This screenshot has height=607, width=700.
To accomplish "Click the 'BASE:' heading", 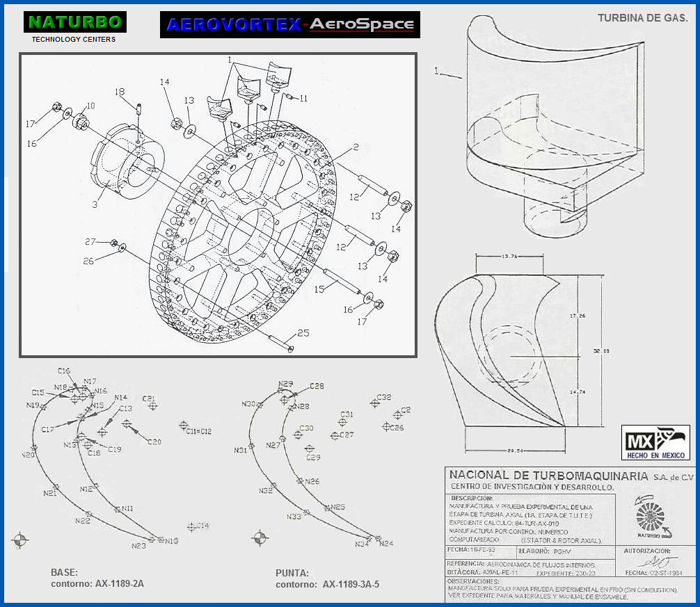I will point(64,572).
